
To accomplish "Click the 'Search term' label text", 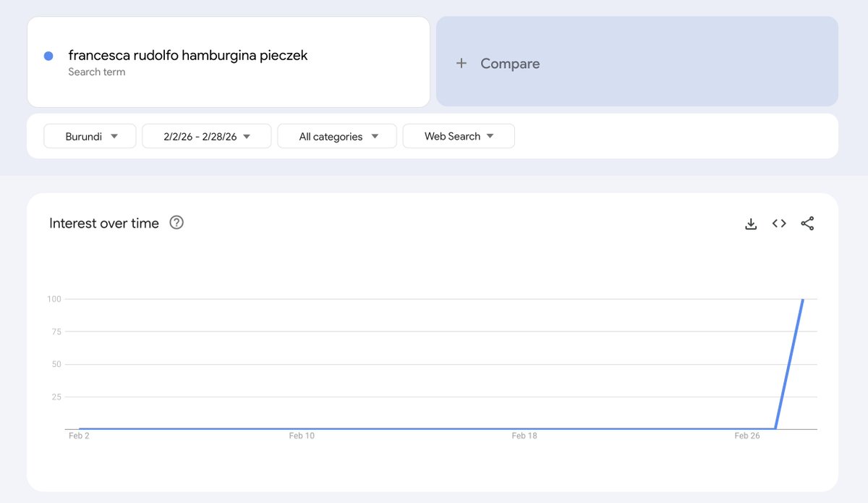I will tap(97, 72).
